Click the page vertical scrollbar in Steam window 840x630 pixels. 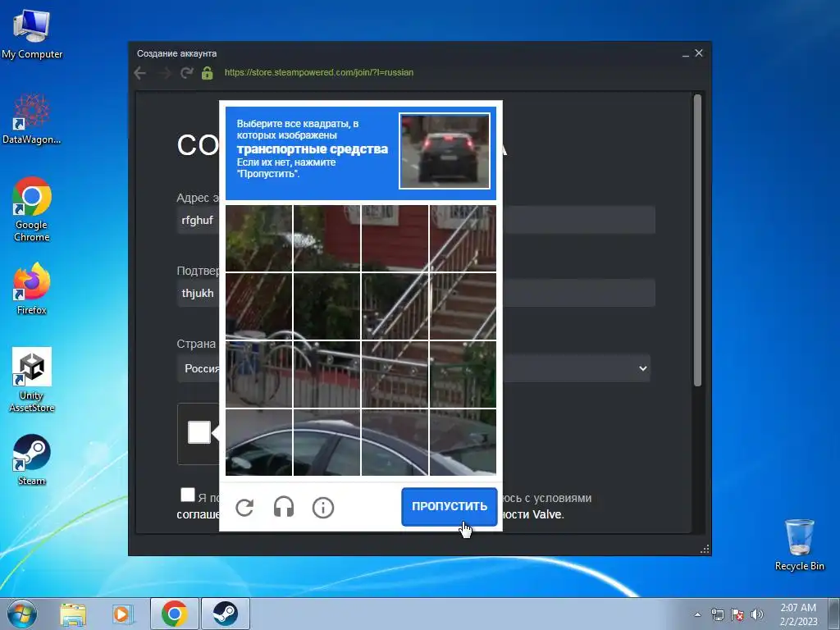tap(697, 240)
